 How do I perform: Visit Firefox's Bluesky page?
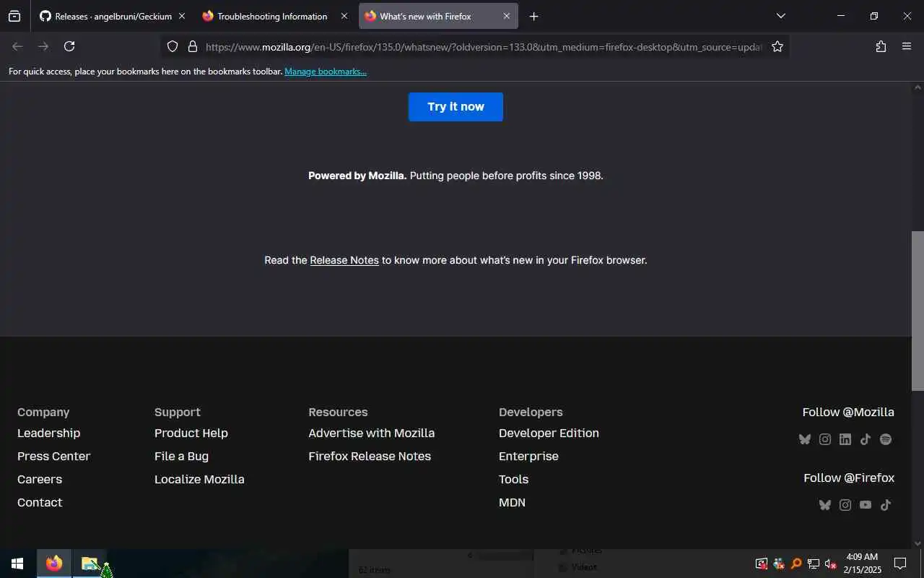point(825,505)
